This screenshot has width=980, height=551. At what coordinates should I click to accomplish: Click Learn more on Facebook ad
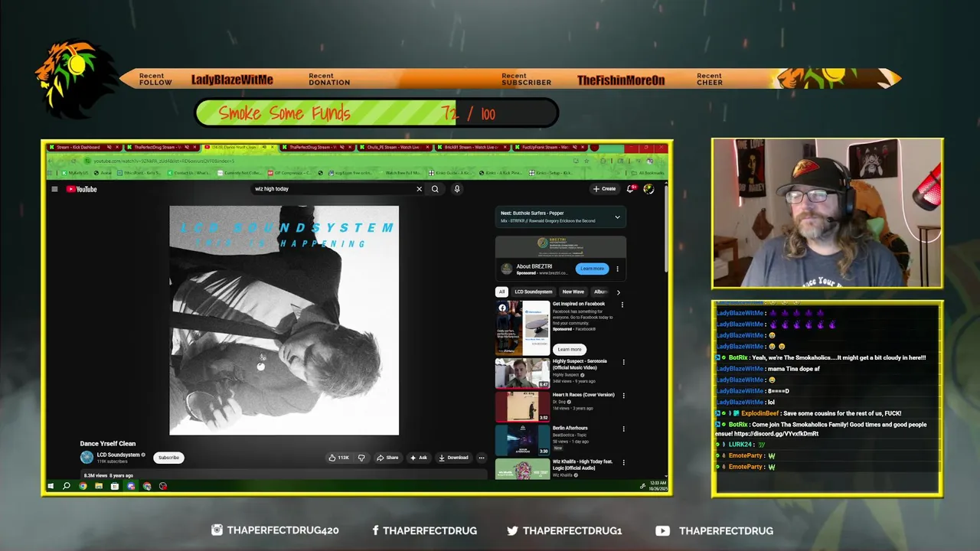570,349
